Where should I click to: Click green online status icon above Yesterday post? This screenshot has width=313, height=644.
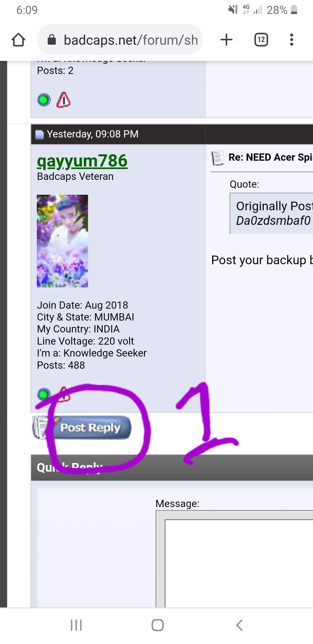(x=44, y=100)
